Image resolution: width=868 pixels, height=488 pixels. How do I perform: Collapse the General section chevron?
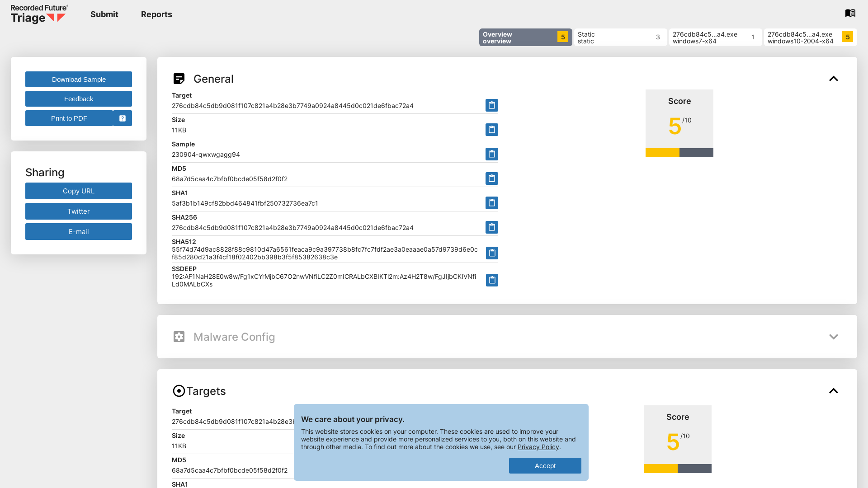click(x=834, y=79)
